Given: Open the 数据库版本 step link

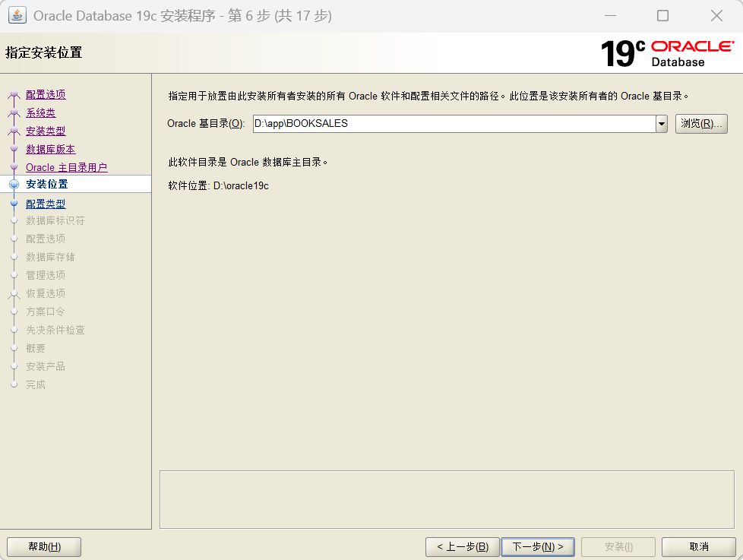Looking at the screenshot, I should [x=51, y=149].
